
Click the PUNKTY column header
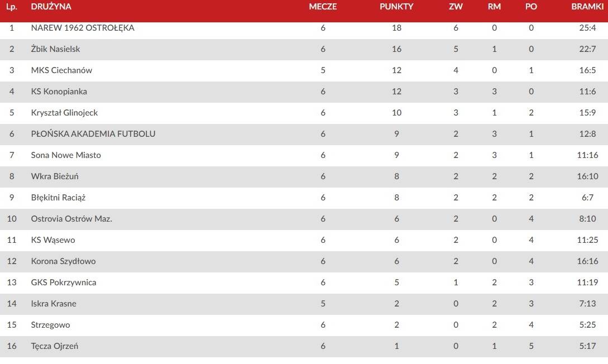[x=396, y=7]
